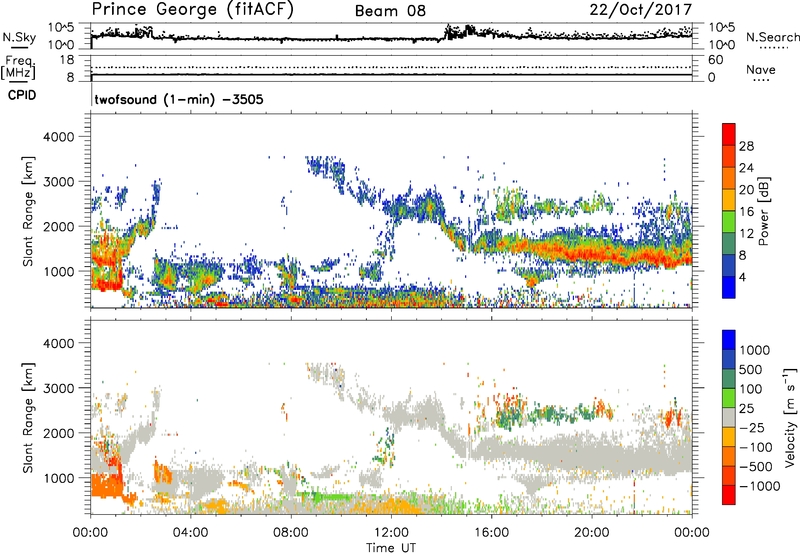Click the '20:00' time tick label
Image resolution: width=800 pixels, height=554 pixels.
point(591,533)
